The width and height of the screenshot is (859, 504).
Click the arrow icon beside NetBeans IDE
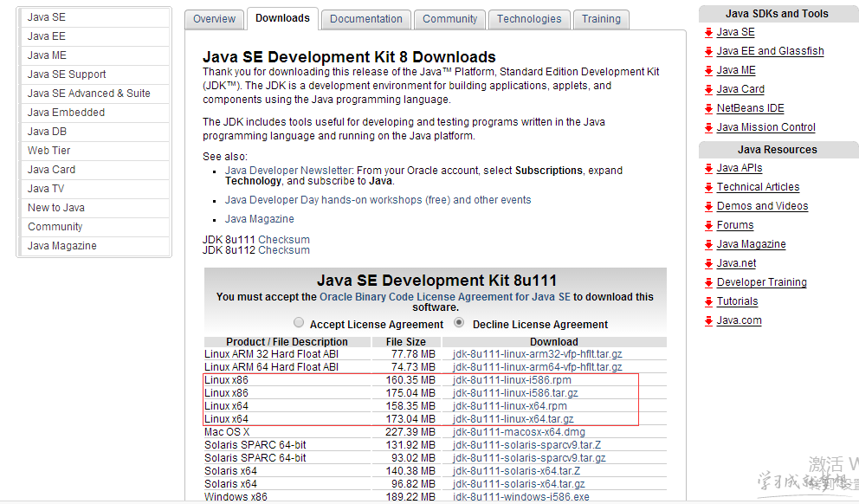[x=708, y=108]
